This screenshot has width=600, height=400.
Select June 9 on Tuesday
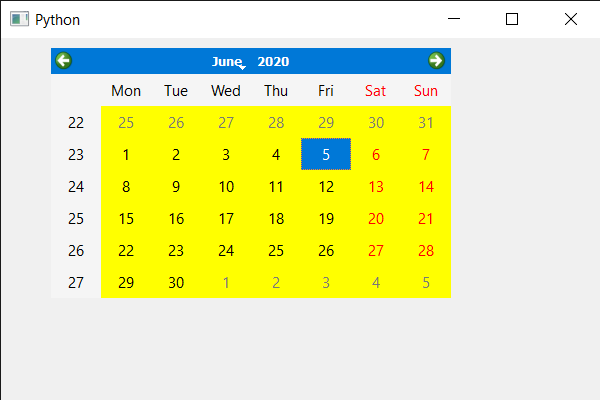(176, 186)
